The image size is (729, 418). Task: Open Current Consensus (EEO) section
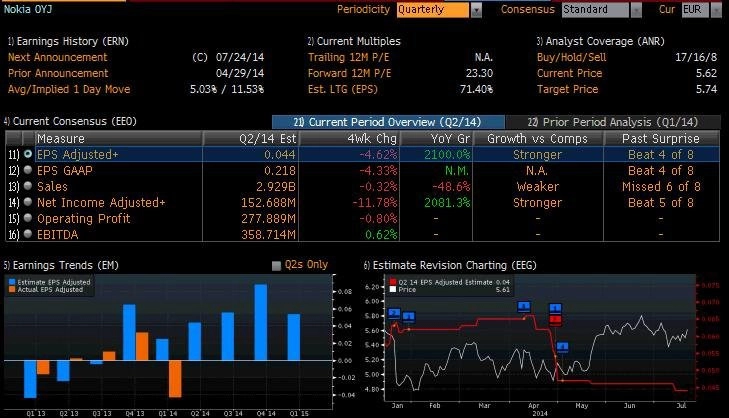(70, 121)
